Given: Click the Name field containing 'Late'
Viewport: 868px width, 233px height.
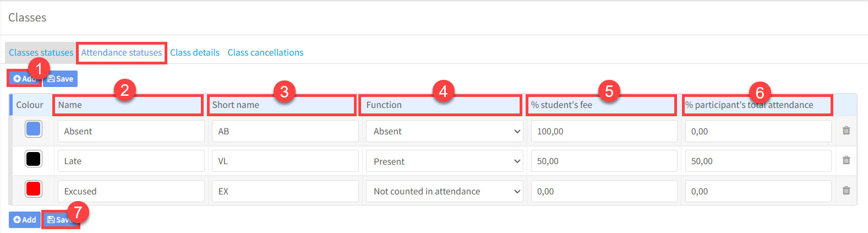Looking at the screenshot, I should point(131,161).
